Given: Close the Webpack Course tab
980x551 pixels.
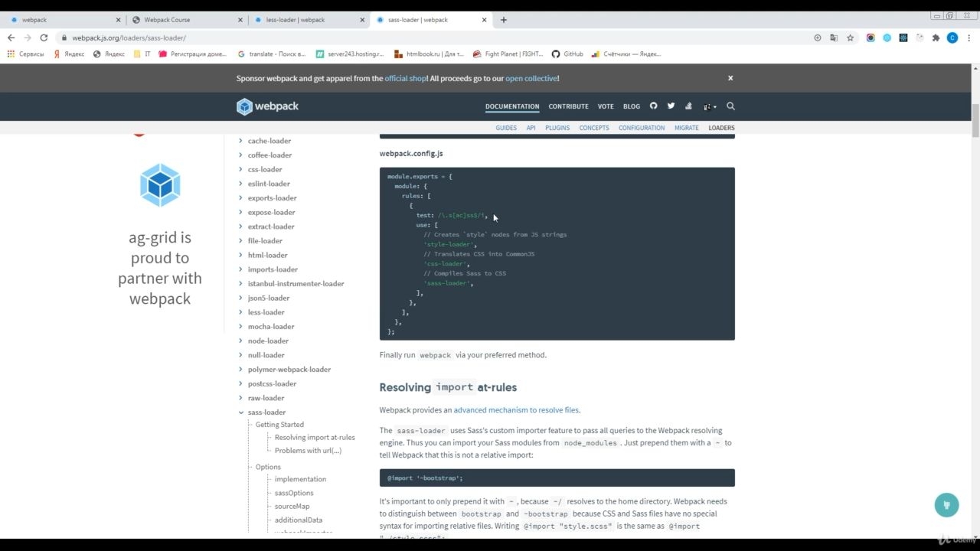Looking at the screenshot, I should pyautogui.click(x=240, y=20).
